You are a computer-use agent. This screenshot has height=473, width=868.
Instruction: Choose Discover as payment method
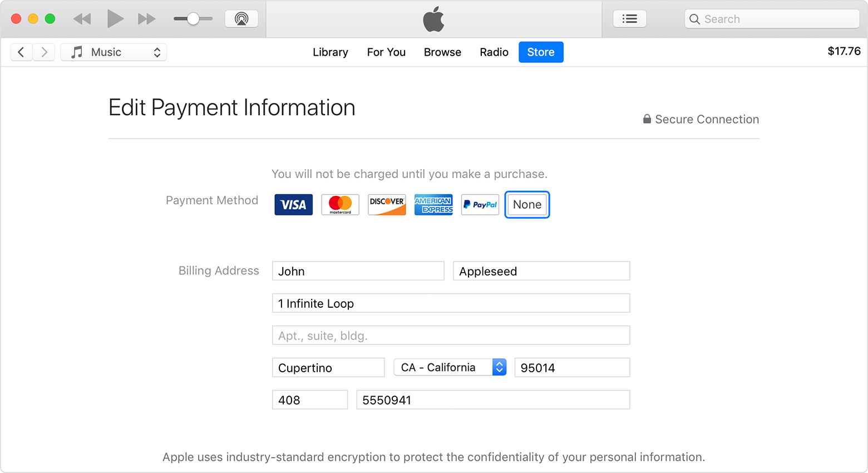pyautogui.click(x=387, y=205)
